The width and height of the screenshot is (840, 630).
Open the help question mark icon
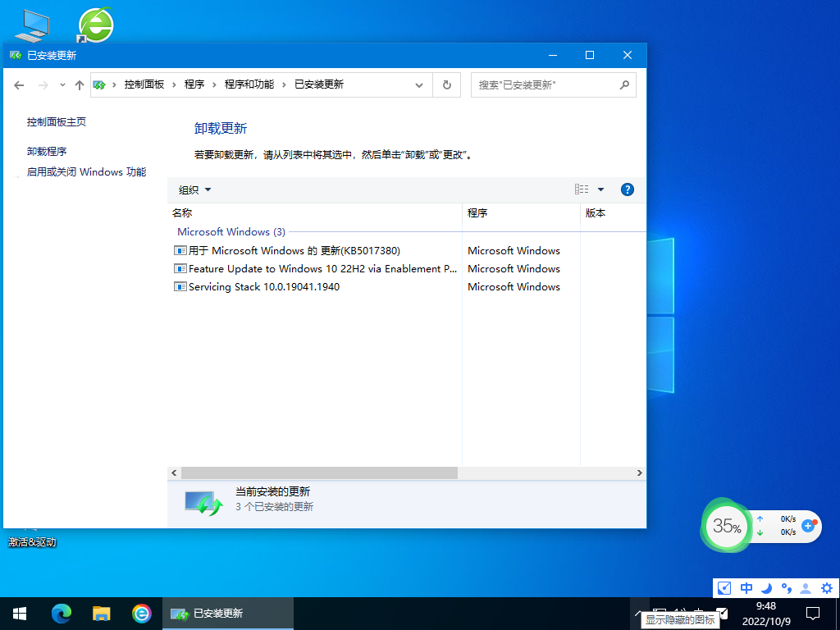point(627,189)
